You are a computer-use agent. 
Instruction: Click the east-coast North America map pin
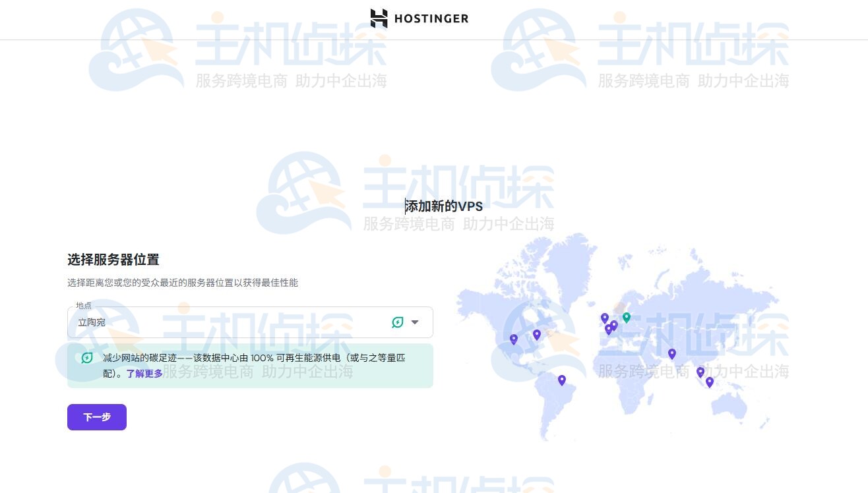coord(537,335)
